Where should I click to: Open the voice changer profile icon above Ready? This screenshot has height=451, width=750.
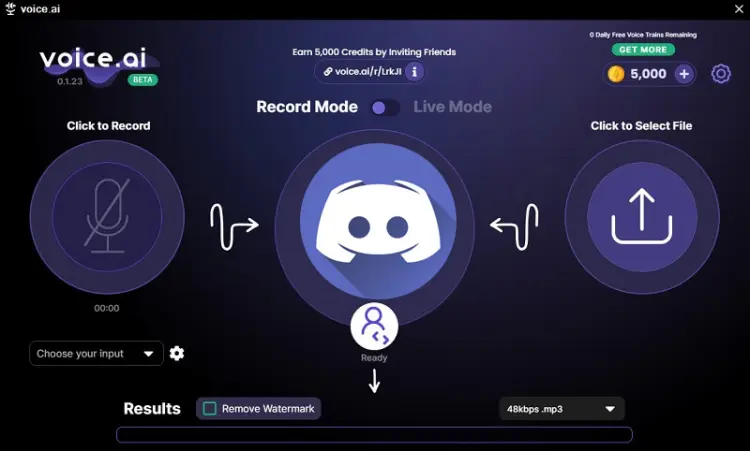(x=374, y=326)
